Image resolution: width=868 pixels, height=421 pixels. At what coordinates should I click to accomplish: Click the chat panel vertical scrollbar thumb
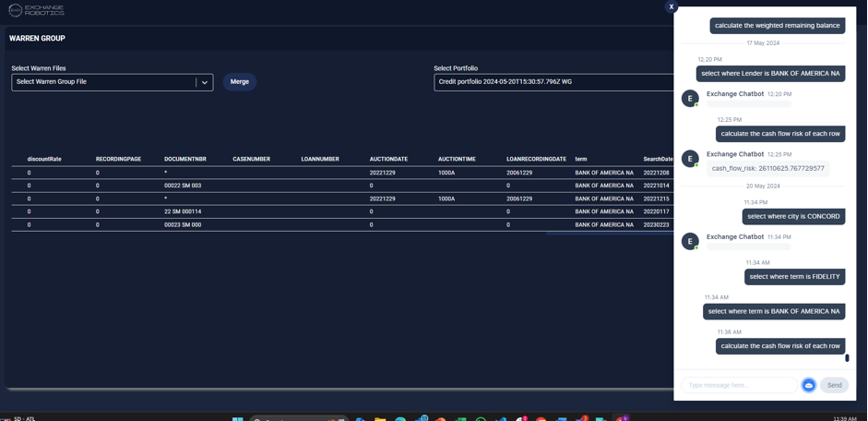847,357
